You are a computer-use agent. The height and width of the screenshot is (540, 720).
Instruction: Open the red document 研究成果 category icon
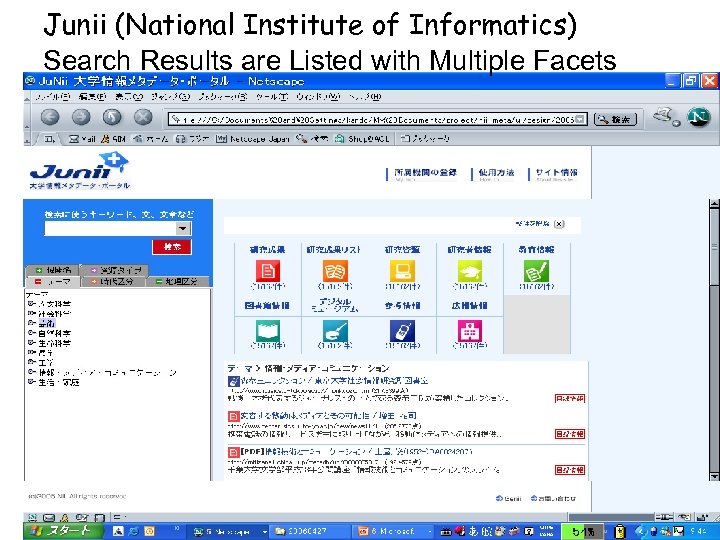click(x=268, y=270)
